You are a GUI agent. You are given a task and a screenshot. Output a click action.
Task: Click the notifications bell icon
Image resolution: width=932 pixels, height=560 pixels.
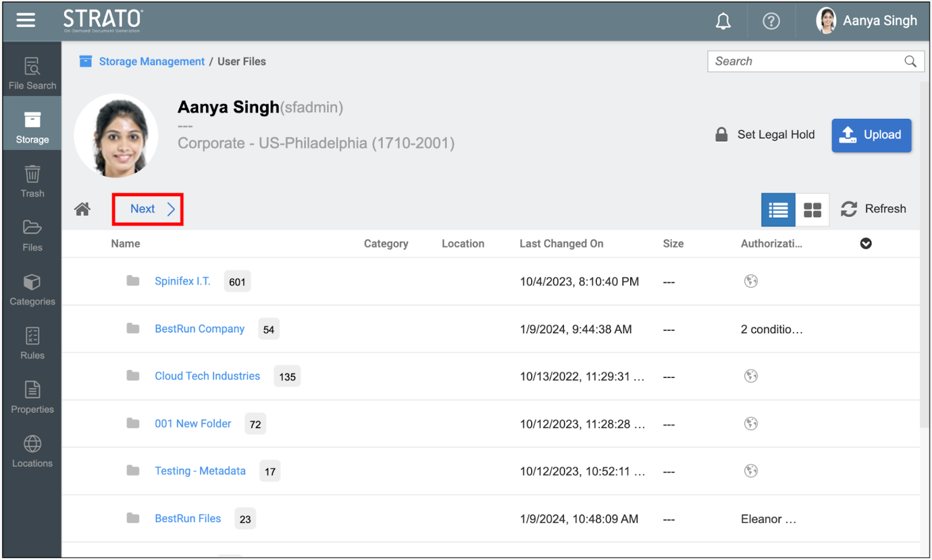(x=723, y=22)
